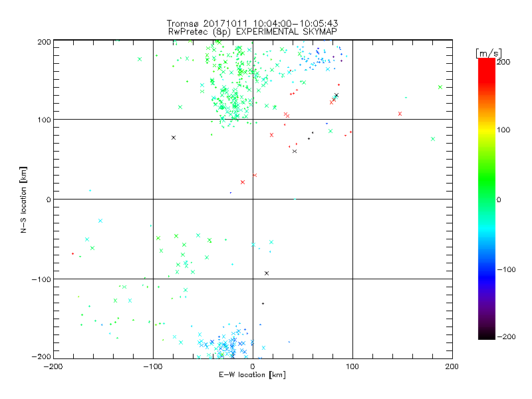Screen dimensions: 532x399
Task: Click the red X marker near E-W 148, N-S 107
Action: click(400, 114)
